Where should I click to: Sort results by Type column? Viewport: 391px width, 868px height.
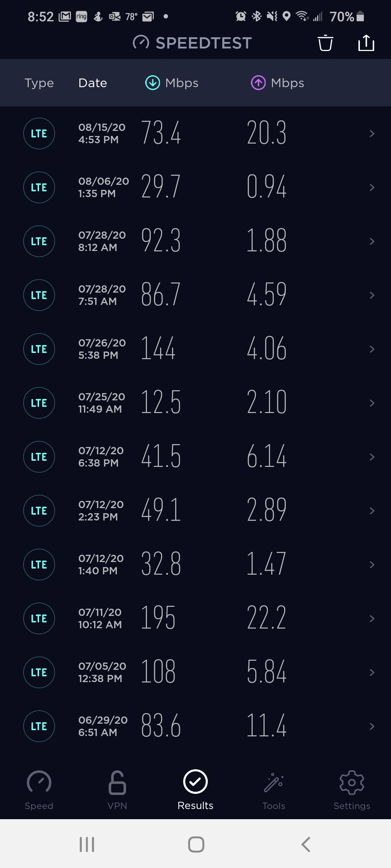pos(39,83)
